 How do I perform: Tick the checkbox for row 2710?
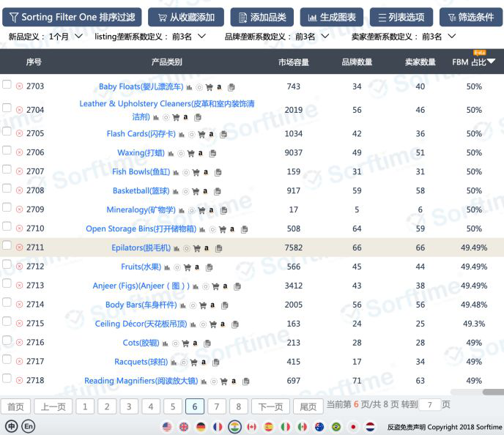(x=7, y=226)
